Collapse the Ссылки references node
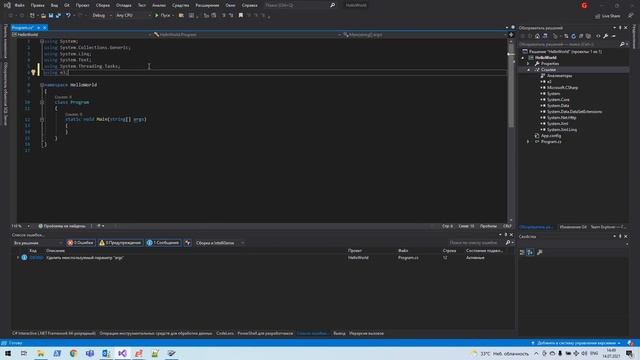640x360 pixels. click(x=528, y=70)
